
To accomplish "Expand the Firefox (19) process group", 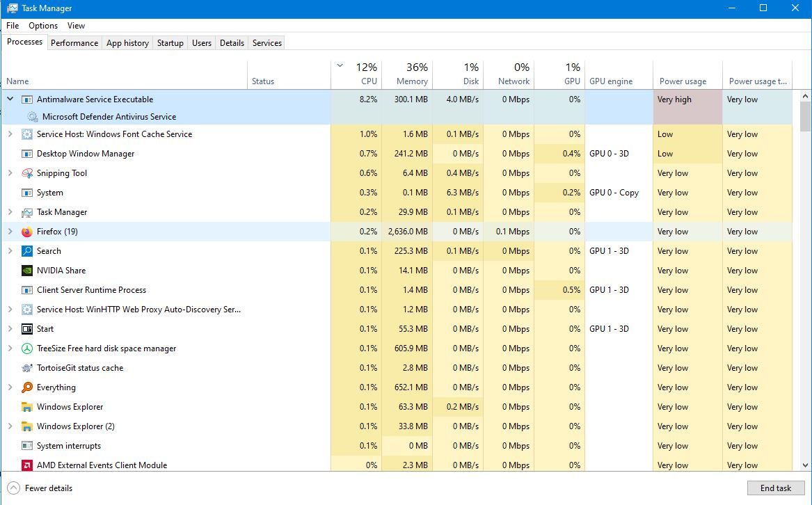I will pyautogui.click(x=10, y=232).
